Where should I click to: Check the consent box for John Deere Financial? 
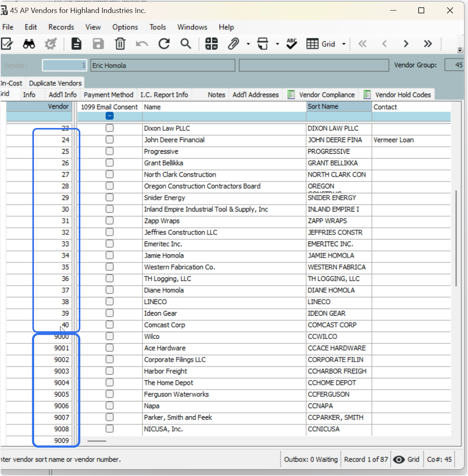click(x=110, y=139)
